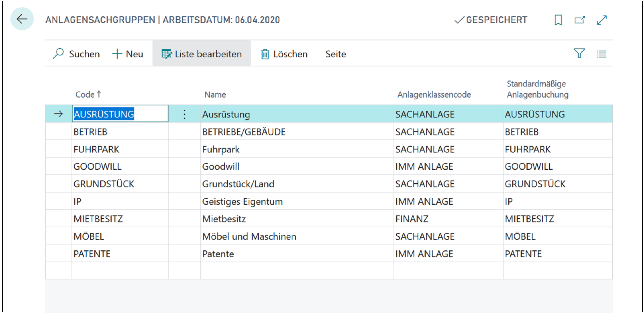Select the GRUNDSTÜCK code cell

[x=120, y=184]
